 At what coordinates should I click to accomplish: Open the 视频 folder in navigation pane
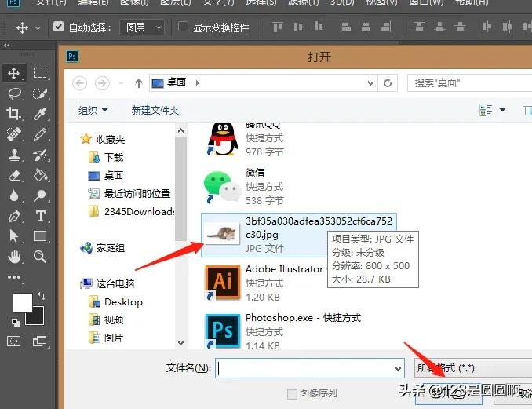[106, 320]
